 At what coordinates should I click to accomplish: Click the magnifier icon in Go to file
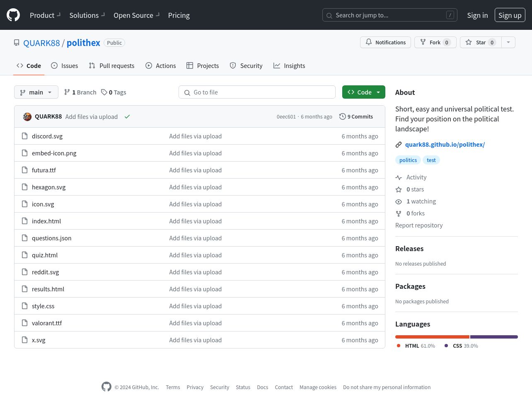click(187, 92)
